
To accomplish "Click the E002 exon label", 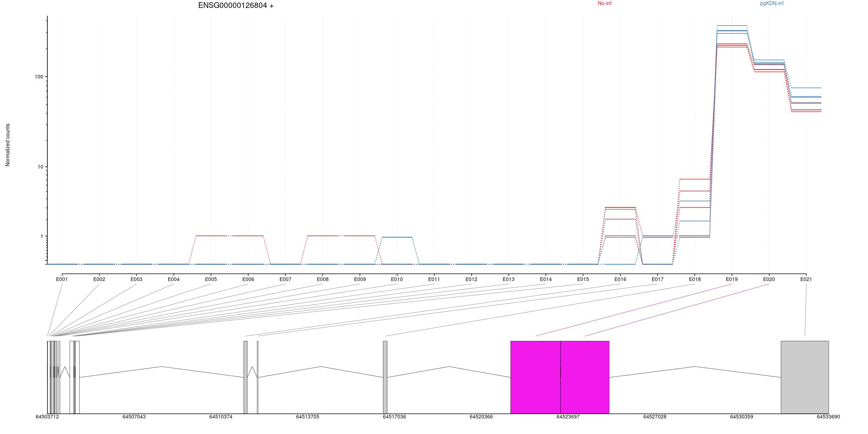I will pyautogui.click(x=99, y=279).
